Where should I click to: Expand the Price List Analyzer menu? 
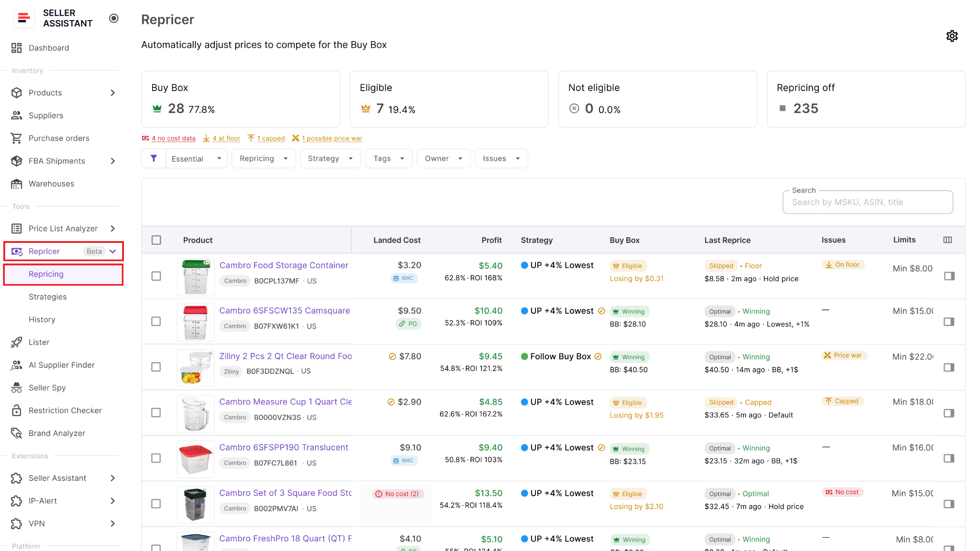click(113, 229)
